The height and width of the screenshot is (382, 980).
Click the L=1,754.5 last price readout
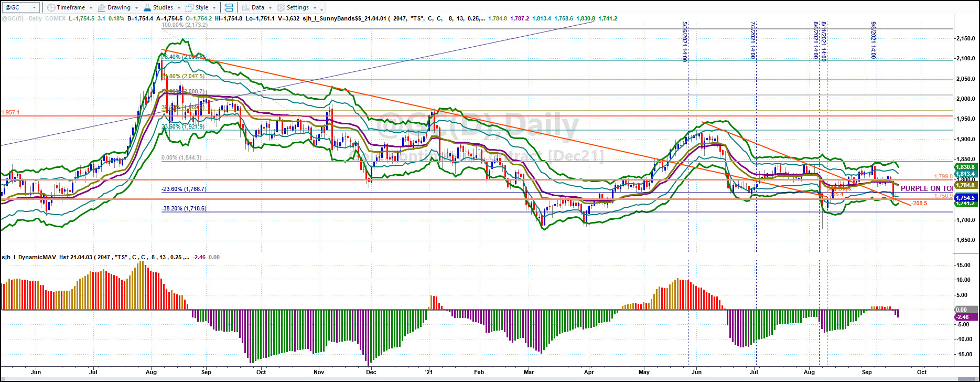pyautogui.click(x=81, y=18)
